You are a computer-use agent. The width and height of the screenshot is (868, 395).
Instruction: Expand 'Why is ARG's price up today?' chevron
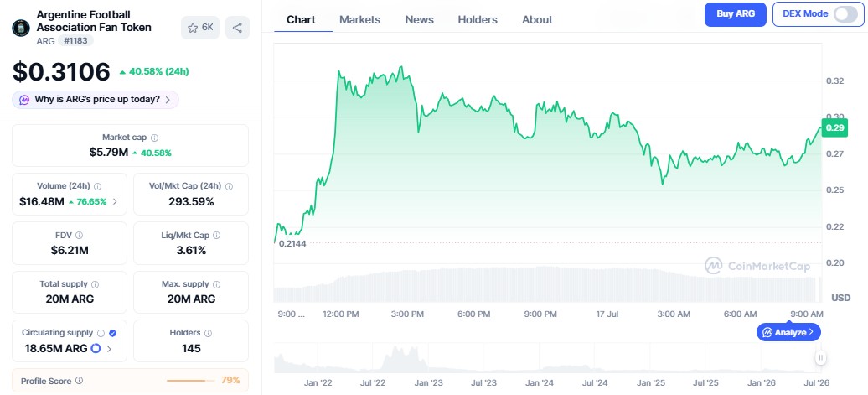point(168,101)
